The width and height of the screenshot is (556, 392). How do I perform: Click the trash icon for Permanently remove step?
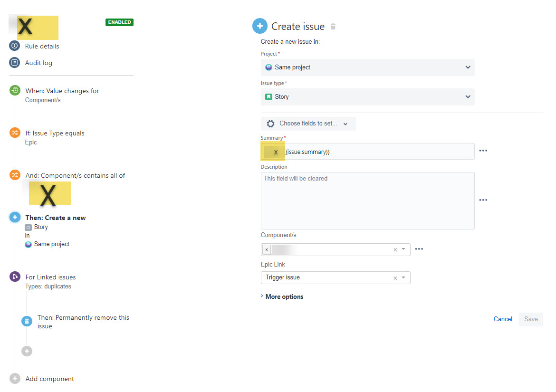pos(27,321)
